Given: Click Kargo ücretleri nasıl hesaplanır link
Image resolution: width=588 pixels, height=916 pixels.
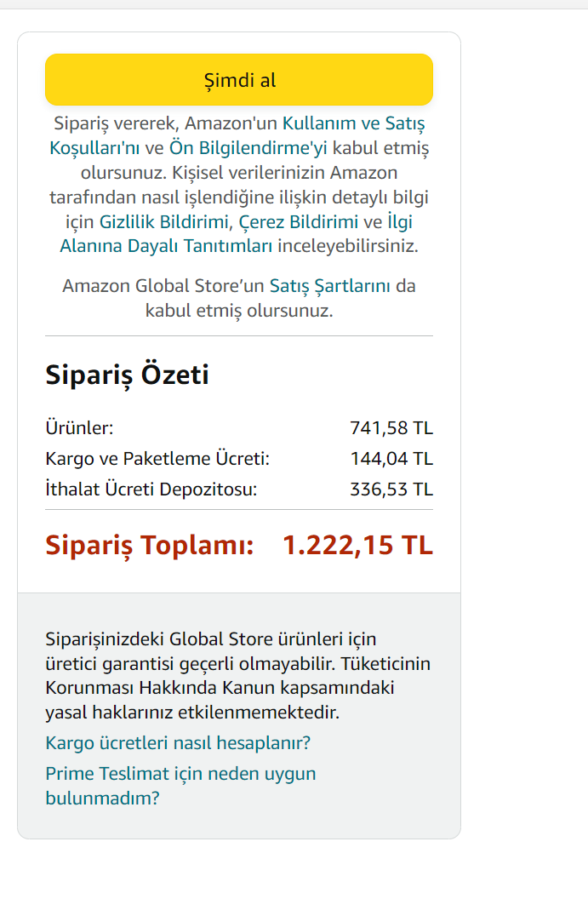Looking at the screenshot, I should (x=178, y=743).
